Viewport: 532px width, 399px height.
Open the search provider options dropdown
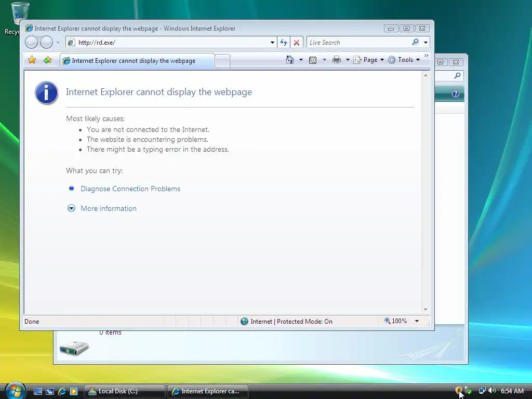point(426,43)
